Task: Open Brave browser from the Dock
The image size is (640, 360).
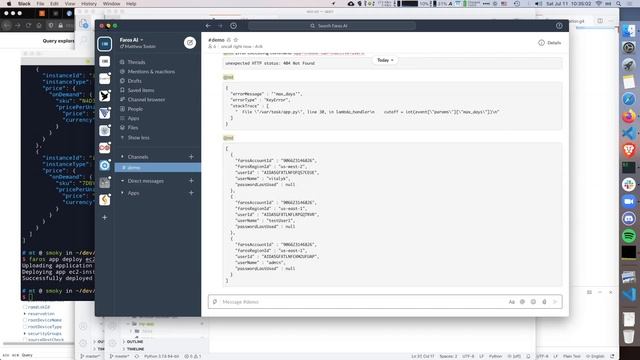Action: point(629,150)
